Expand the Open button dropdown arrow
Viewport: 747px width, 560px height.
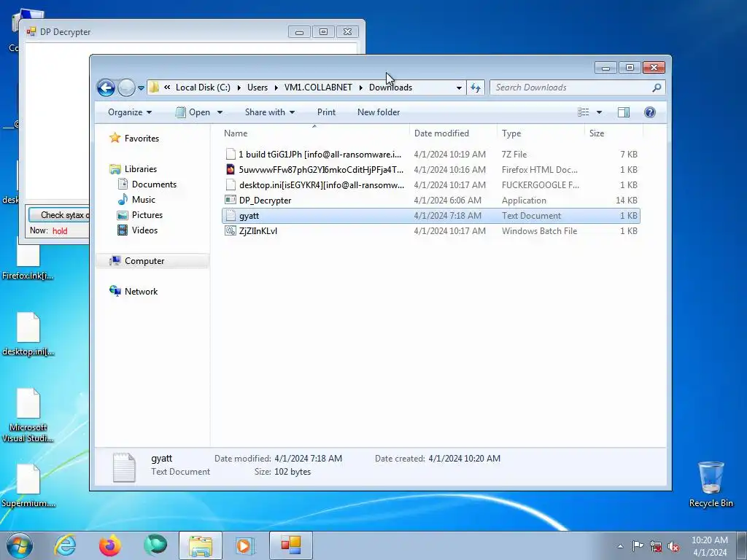[x=220, y=112]
